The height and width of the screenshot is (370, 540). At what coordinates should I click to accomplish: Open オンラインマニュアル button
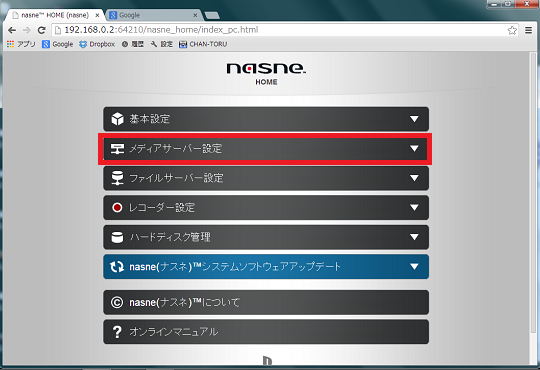[x=266, y=332]
